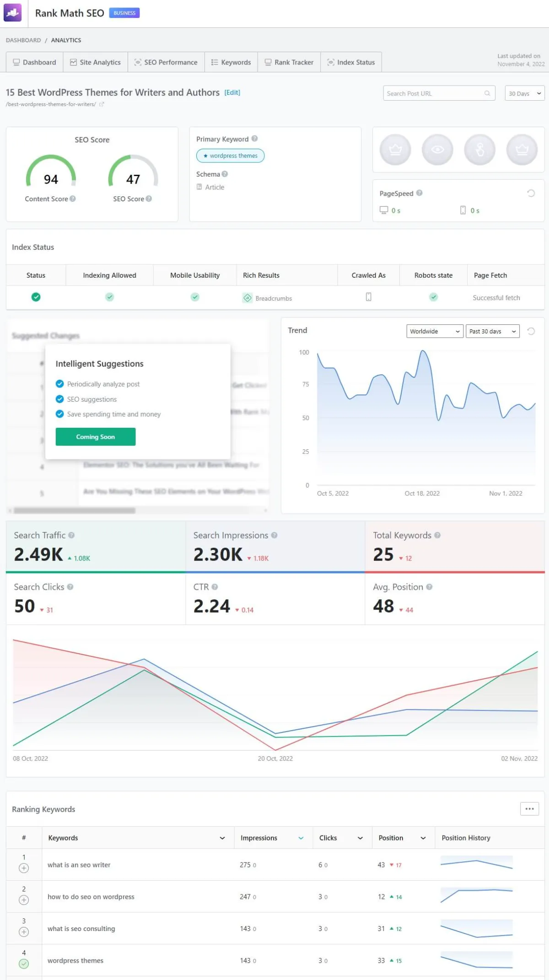Click the Trend refresh icon
Screen dimensions: 549x980
(x=531, y=331)
